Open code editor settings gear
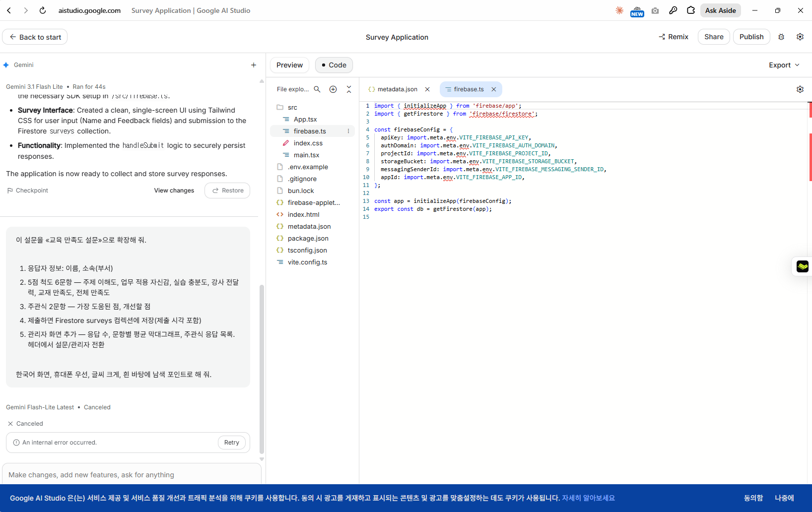Image resolution: width=812 pixels, height=512 pixels. (800, 89)
